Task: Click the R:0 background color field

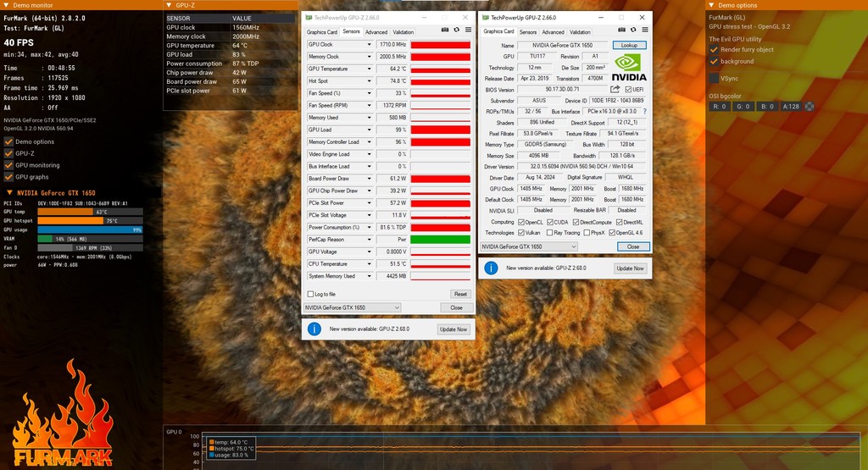Action: click(x=719, y=106)
